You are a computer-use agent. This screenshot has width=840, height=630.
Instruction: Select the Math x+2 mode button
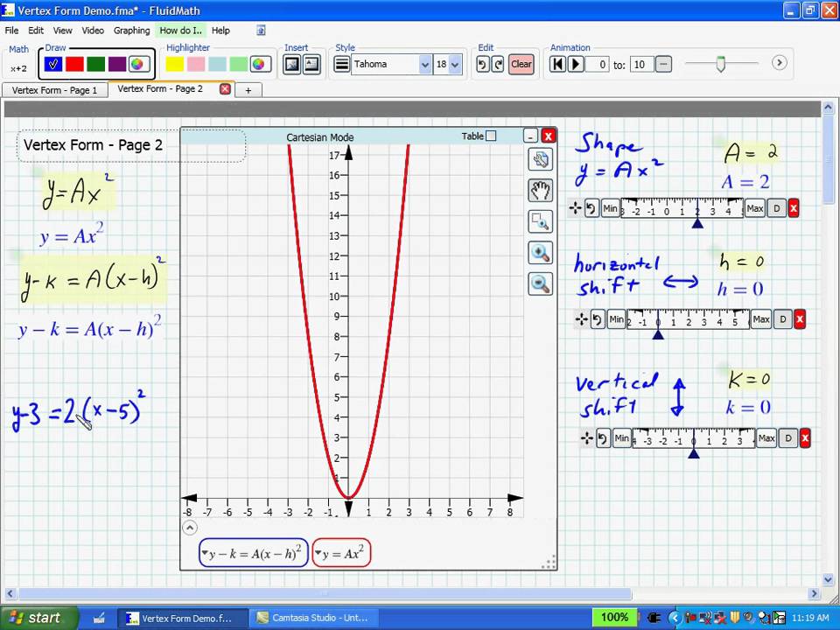coord(18,68)
